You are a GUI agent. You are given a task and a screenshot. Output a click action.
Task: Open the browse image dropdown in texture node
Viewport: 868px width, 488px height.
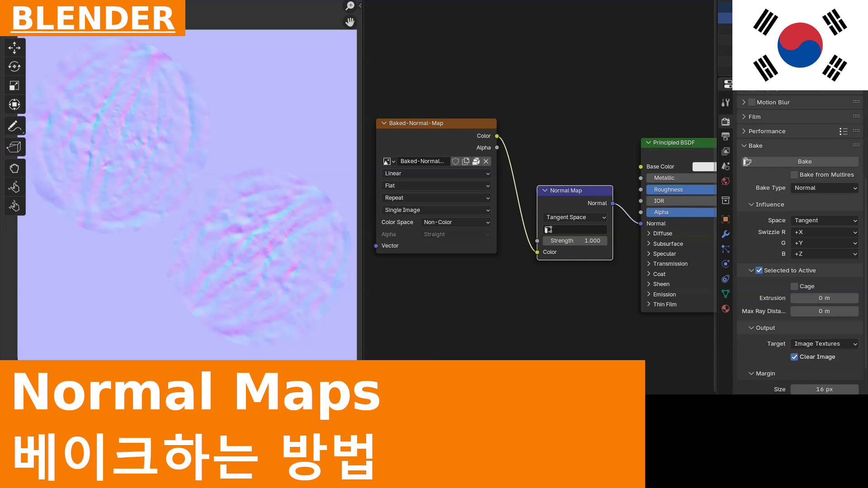tap(389, 161)
